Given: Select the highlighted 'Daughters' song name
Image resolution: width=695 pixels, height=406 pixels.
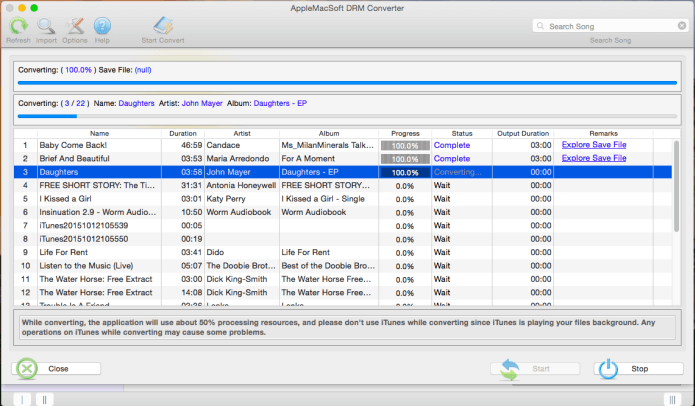Looking at the screenshot, I should pyautogui.click(x=59, y=172).
